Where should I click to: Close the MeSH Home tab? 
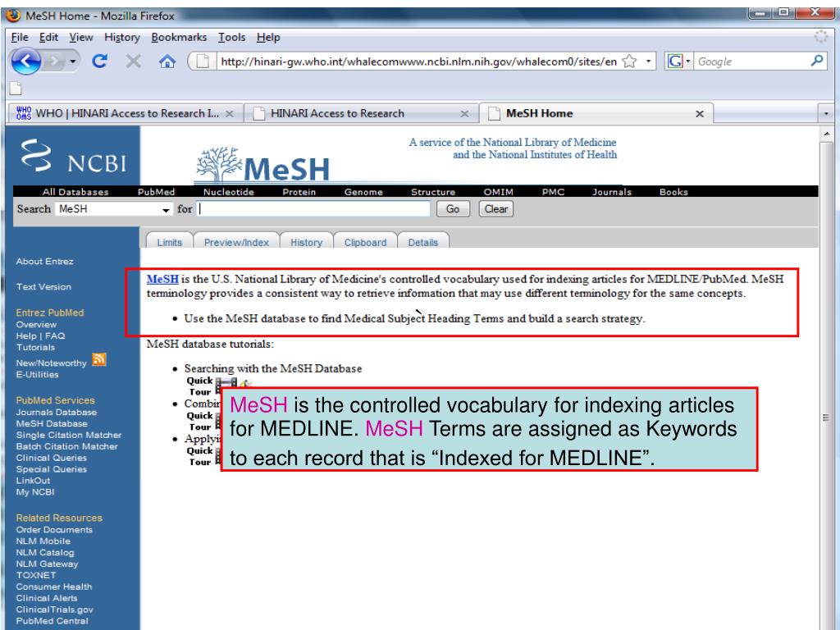point(700,113)
